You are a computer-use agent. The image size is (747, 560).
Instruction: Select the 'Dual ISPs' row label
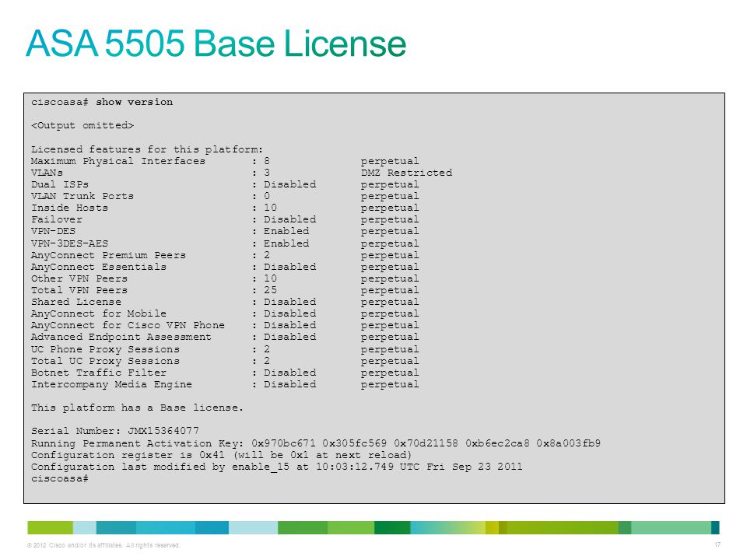click(x=60, y=184)
